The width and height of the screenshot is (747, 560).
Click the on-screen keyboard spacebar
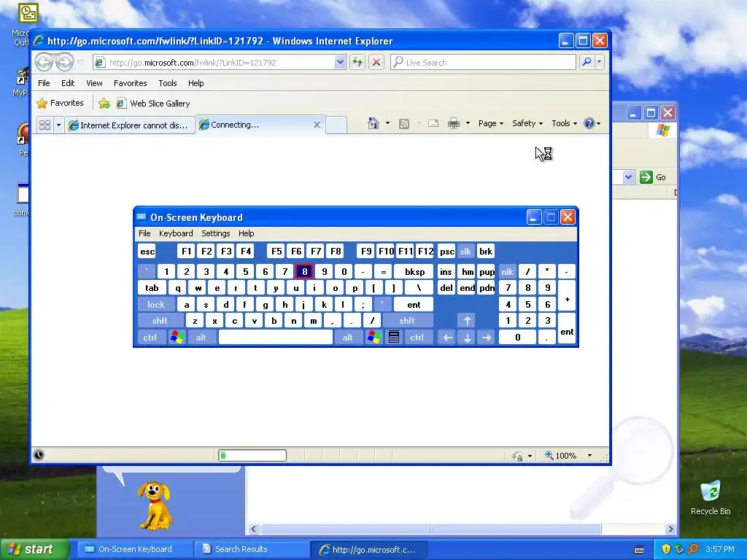coord(275,337)
